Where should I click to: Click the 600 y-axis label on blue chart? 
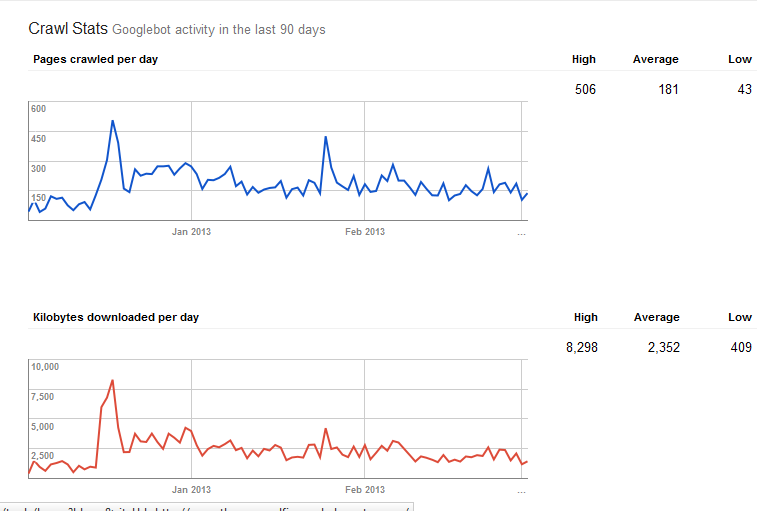[x=39, y=108]
